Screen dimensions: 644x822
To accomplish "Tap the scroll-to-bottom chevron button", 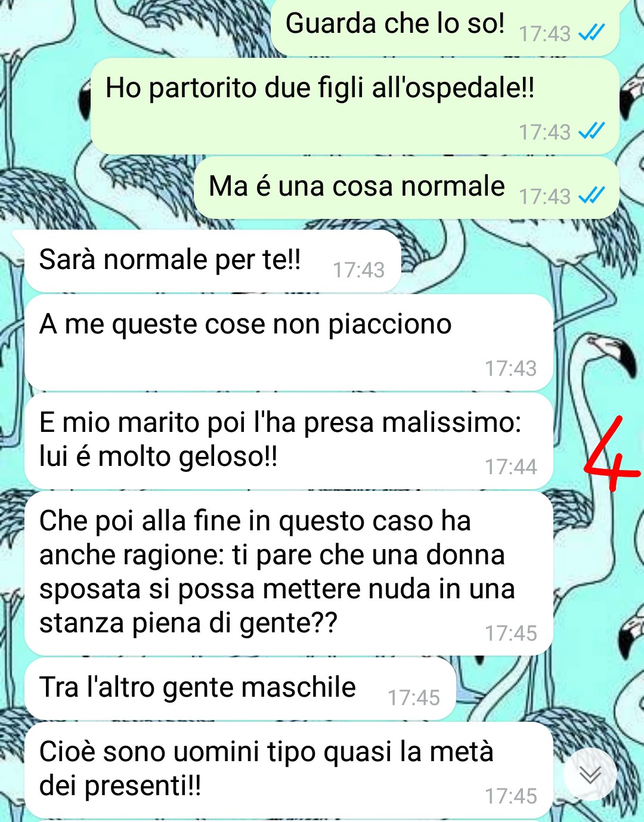I will (590, 774).
